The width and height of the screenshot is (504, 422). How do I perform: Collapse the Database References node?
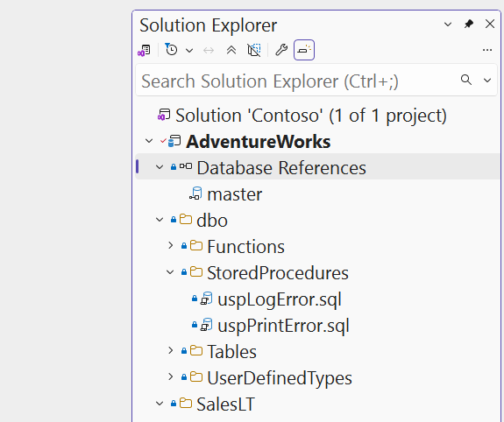pos(160,167)
